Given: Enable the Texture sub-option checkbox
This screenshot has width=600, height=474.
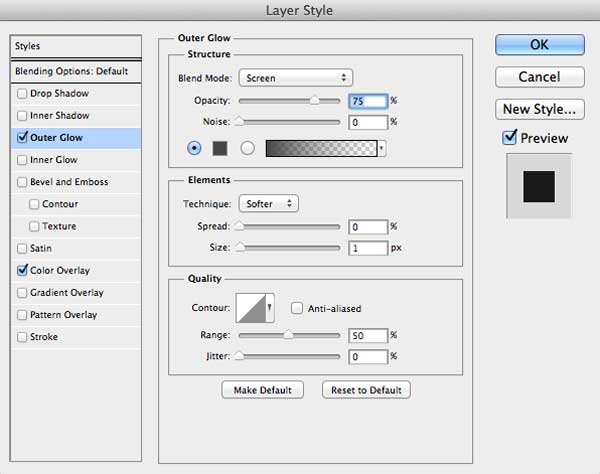Looking at the screenshot, I should [x=34, y=226].
